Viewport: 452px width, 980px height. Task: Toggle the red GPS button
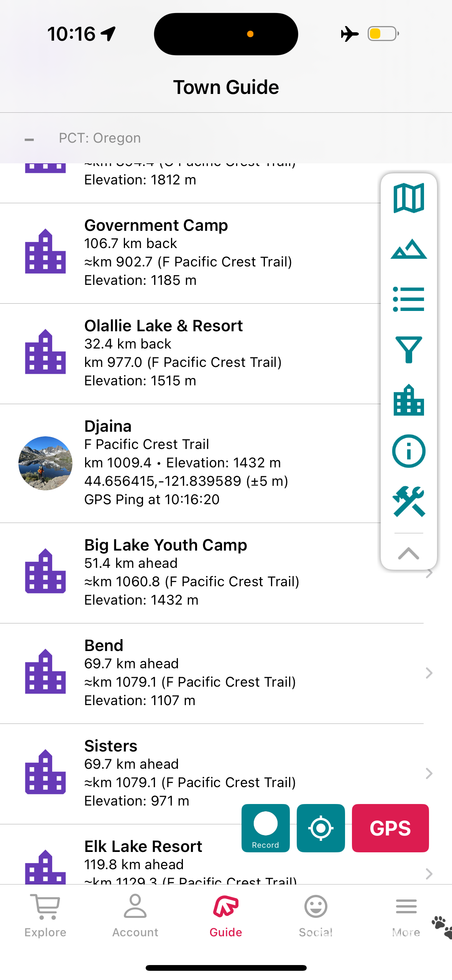click(390, 828)
